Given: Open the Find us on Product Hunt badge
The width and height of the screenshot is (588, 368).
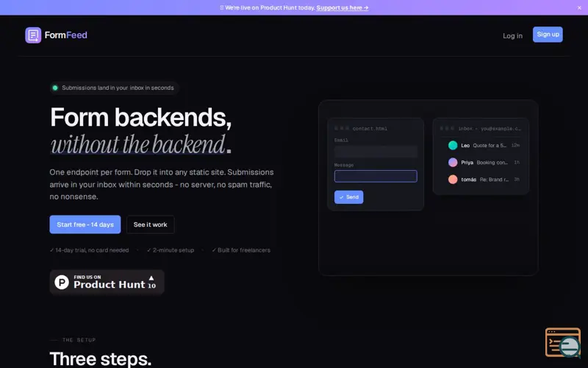Looking at the screenshot, I should point(107,283).
